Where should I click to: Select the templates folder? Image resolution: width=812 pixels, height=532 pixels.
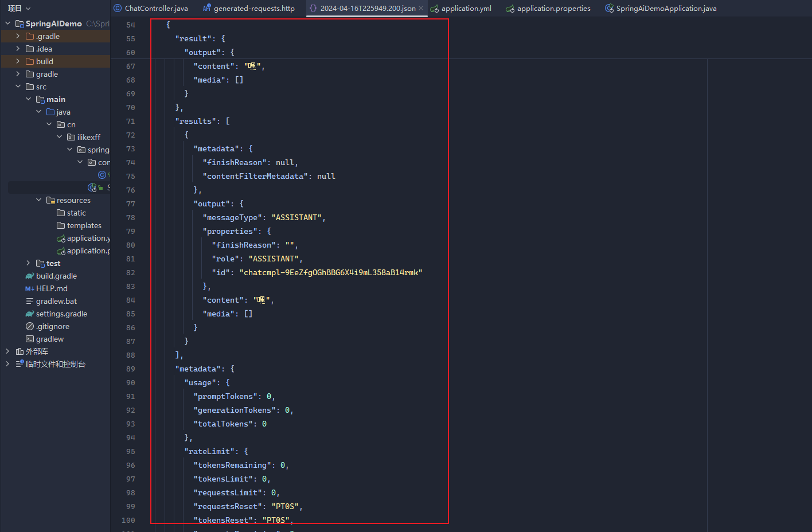84,225
